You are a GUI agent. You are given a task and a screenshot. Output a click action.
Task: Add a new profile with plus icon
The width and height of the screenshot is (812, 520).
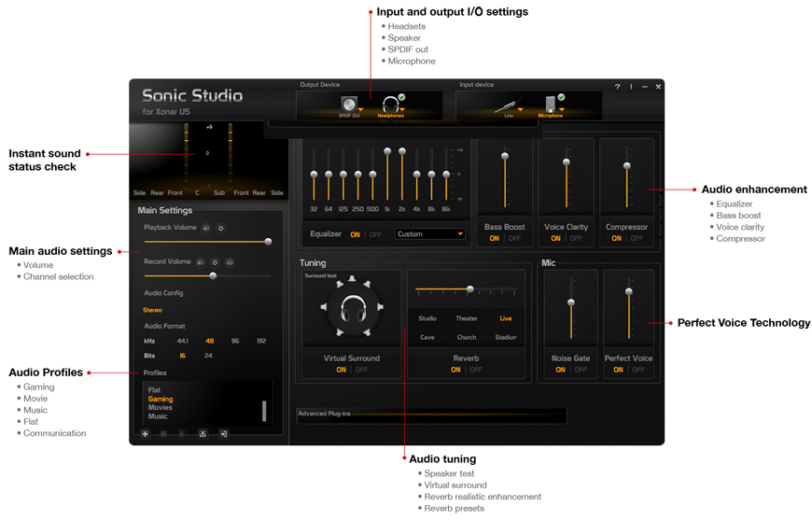tap(146, 434)
